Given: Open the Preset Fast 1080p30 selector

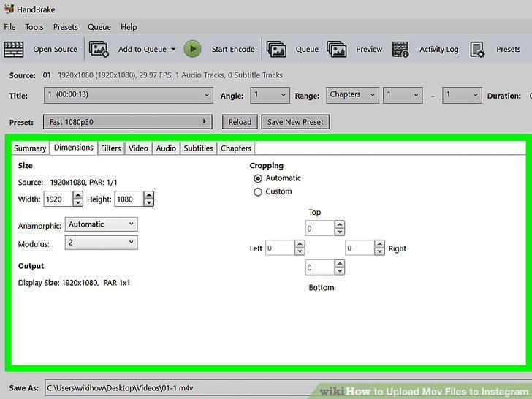Looking at the screenshot, I should click(x=128, y=122).
